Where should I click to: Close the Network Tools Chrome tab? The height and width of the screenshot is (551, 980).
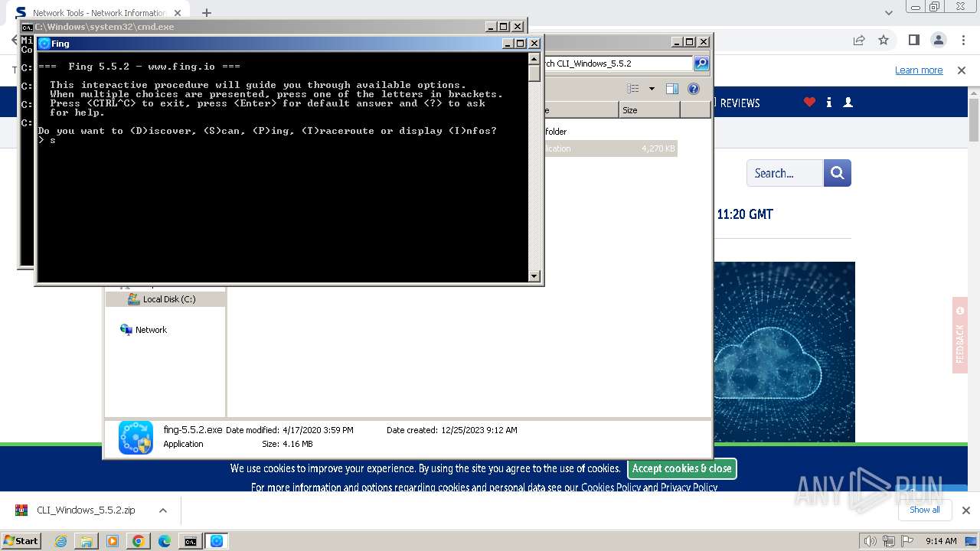tap(178, 13)
